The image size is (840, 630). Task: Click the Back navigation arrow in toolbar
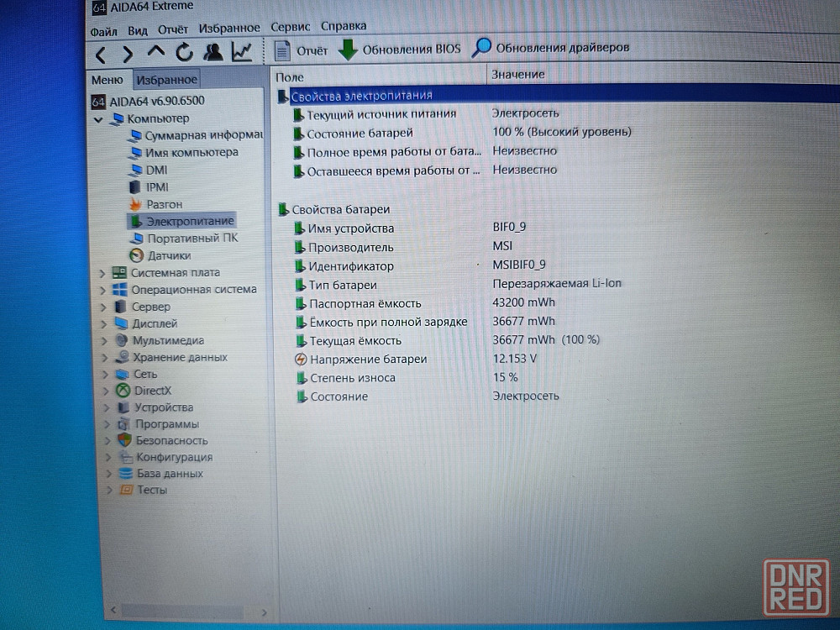(x=101, y=55)
